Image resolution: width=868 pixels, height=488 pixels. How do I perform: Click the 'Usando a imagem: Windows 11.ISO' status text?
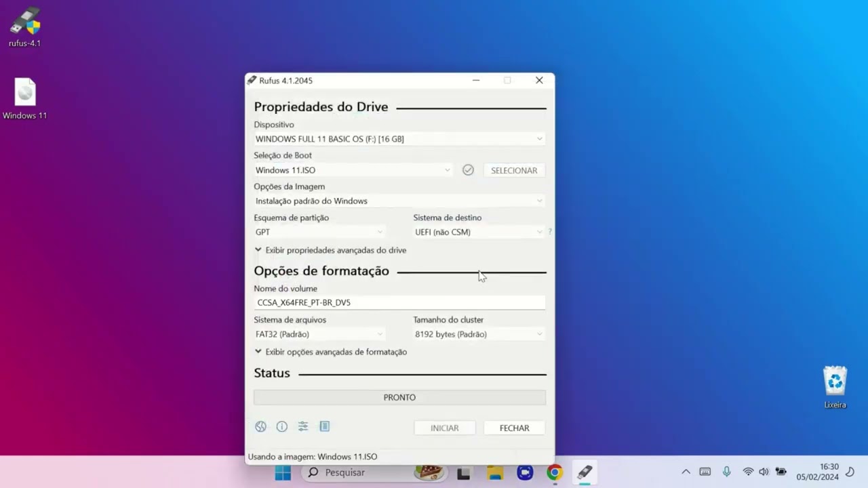[313, 456]
